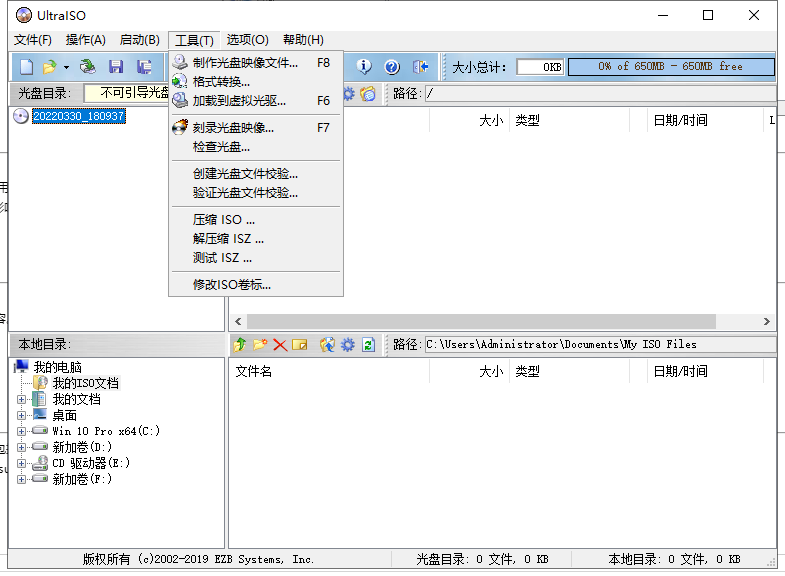
Task: Click the blue question mark help icon
Action: pyautogui.click(x=392, y=67)
